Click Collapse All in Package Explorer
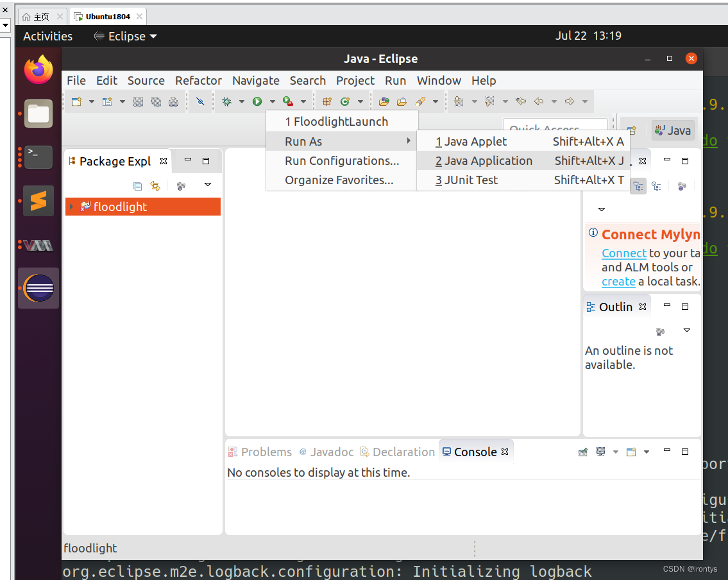Image resolution: width=728 pixels, height=580 pixels. pyautogui.click(x=137, y=186)
